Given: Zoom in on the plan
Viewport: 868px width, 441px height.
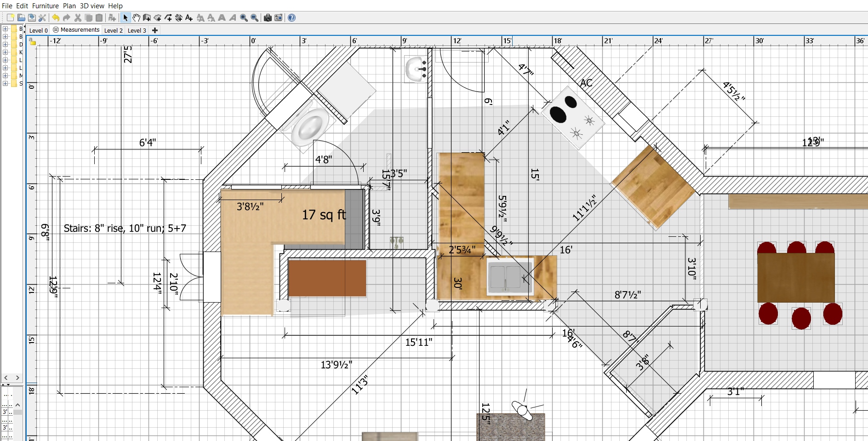Looking at the screenshot, I should 244,17.
